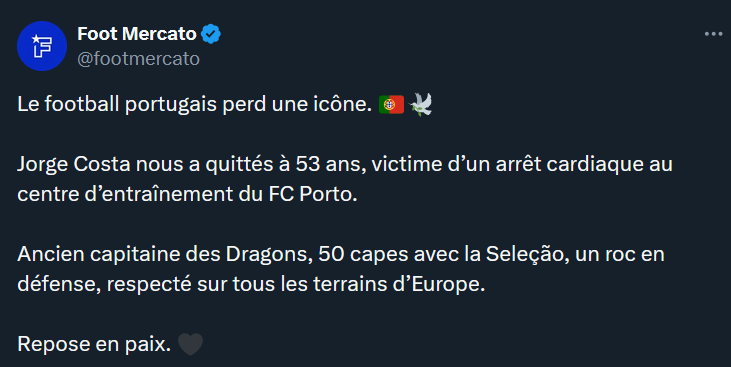
Task: Click the black heart emoji
Action: coord(191,344)
